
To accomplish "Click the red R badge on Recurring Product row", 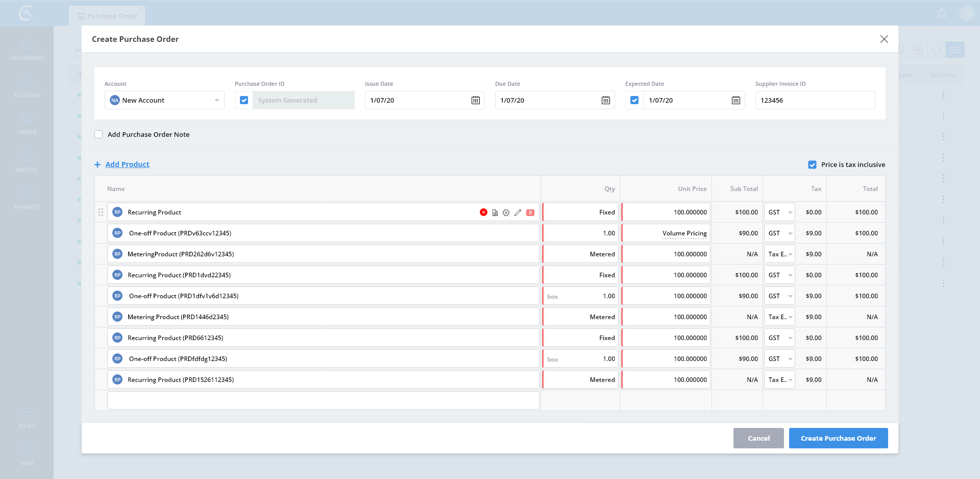I will (x=530, y=212).
